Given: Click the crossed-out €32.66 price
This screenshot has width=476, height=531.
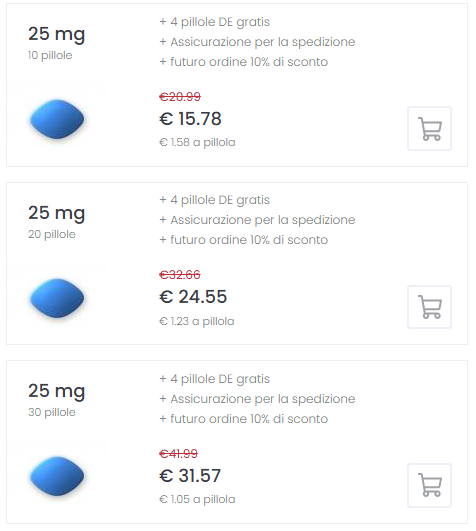Looking at the screenshot, I should pos(180,275).
